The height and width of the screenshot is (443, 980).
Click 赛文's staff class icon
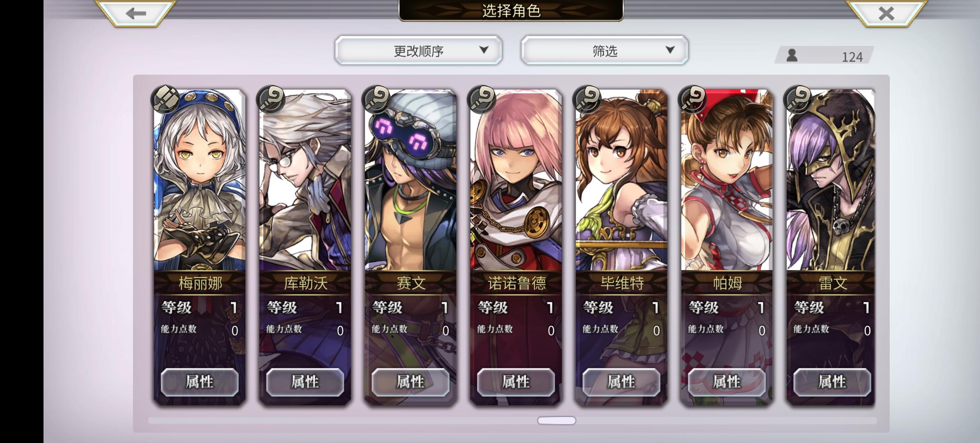click(x=376, y=99)
